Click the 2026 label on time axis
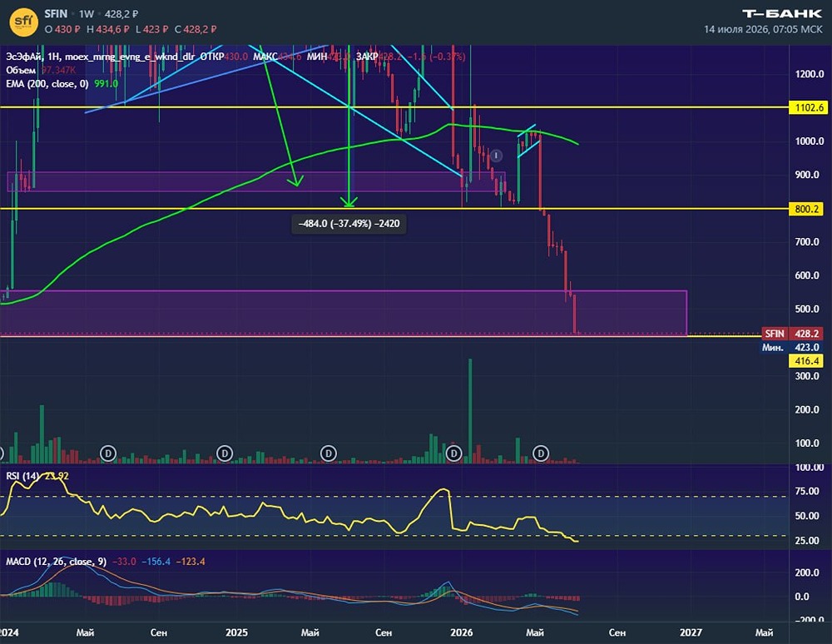 pyautogui.click(x=461, y=632)
